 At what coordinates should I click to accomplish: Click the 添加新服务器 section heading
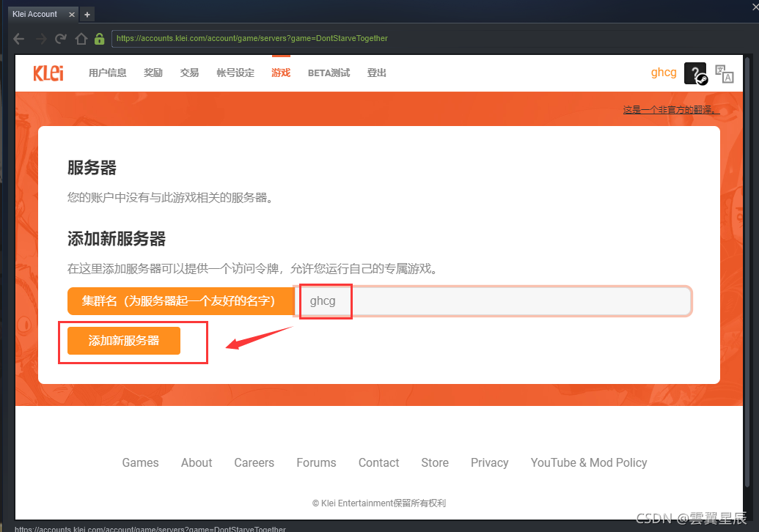[x=116, y=239]
